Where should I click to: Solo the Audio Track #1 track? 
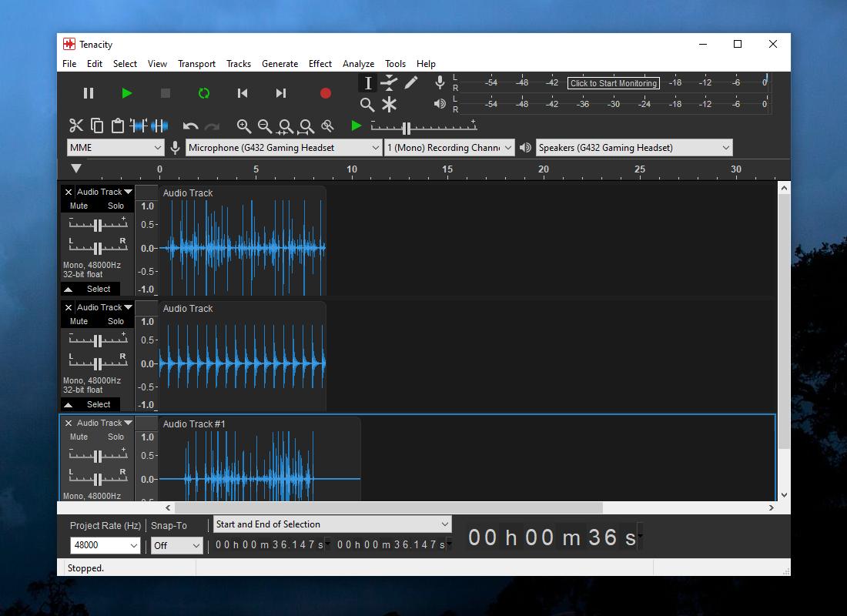[115, 437]
